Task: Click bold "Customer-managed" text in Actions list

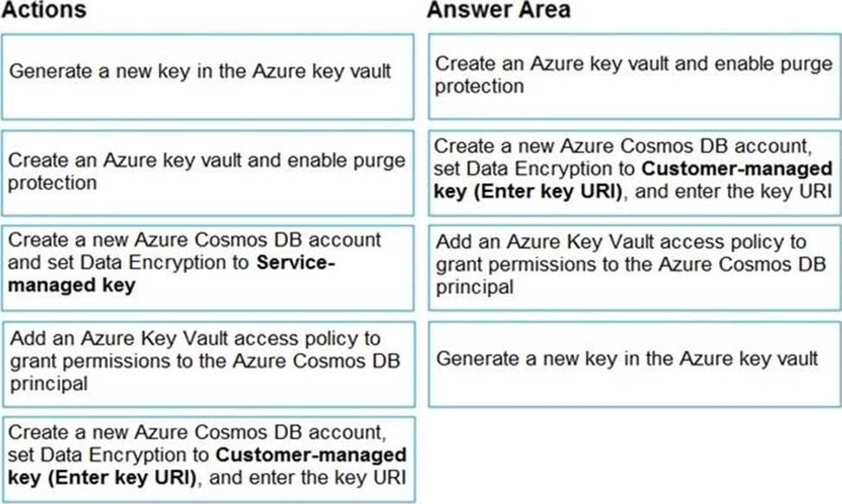Action: (x=311, y=455)
